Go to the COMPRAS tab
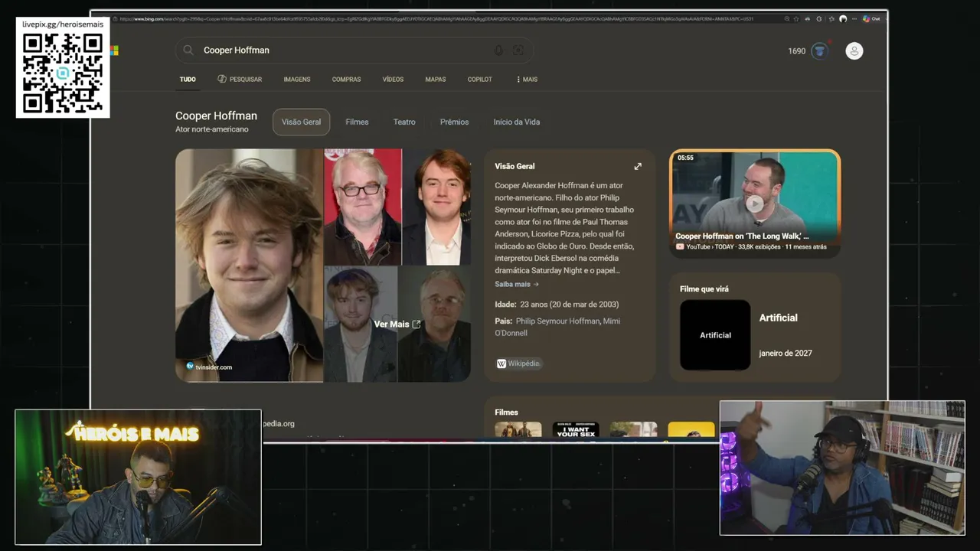980x551 pixels. coord(346,80)
